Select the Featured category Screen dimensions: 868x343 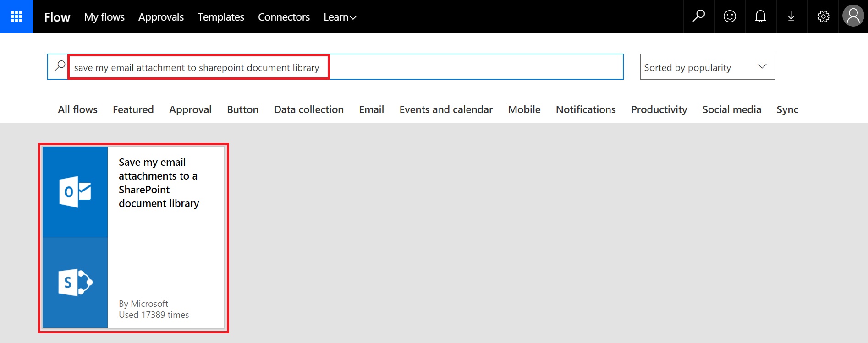133,109
